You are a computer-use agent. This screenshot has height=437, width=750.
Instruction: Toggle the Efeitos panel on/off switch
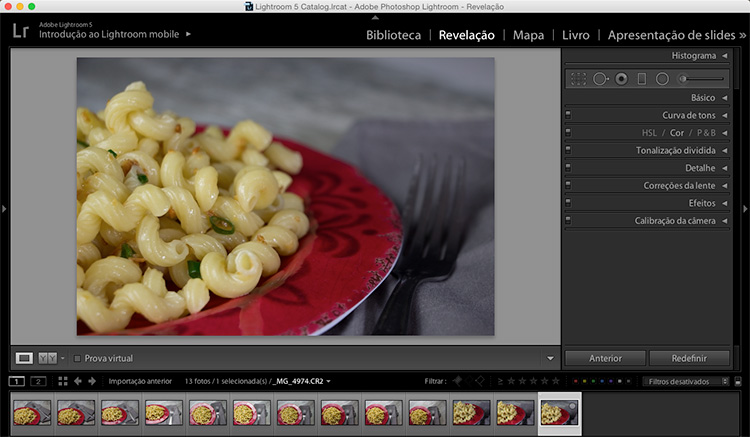(x=568, y=202)
